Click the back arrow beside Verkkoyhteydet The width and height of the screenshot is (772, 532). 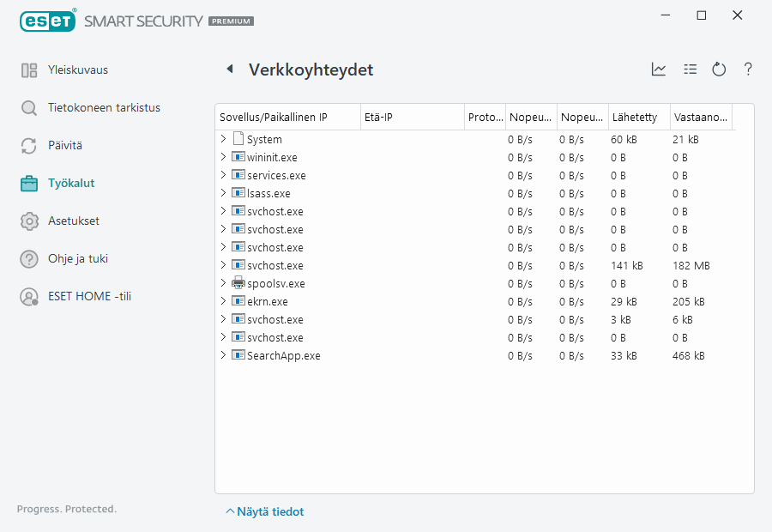point(229,70)
